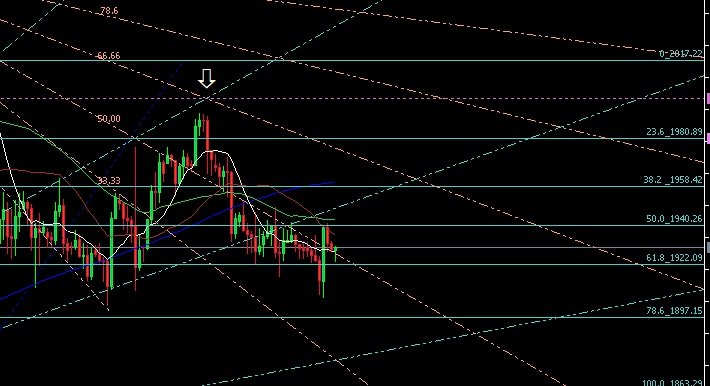The width and height of the screenshot is (710, 386).
Task: Select the orange 66.66 fan level label
Action: (109, 56)
